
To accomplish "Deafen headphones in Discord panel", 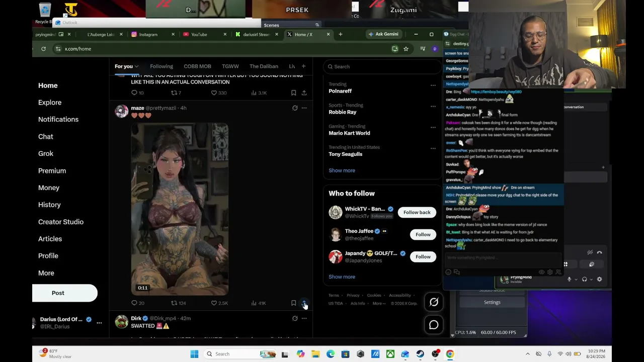I will point(585,279).
